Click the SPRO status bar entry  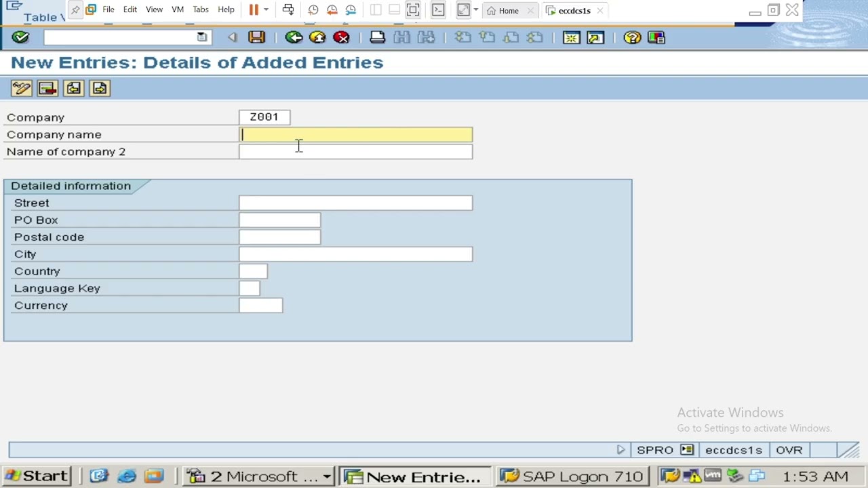[x=655, y=450]
